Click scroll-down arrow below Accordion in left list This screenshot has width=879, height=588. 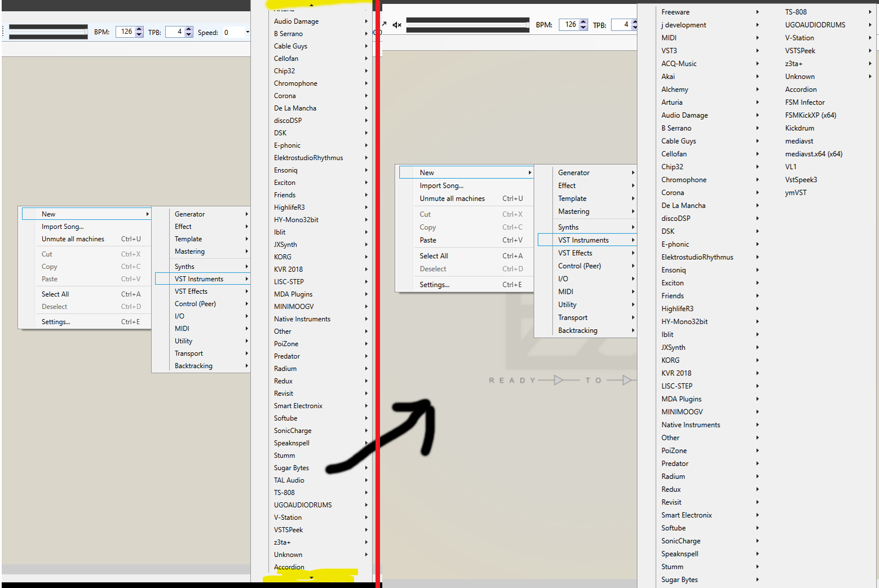311,578
